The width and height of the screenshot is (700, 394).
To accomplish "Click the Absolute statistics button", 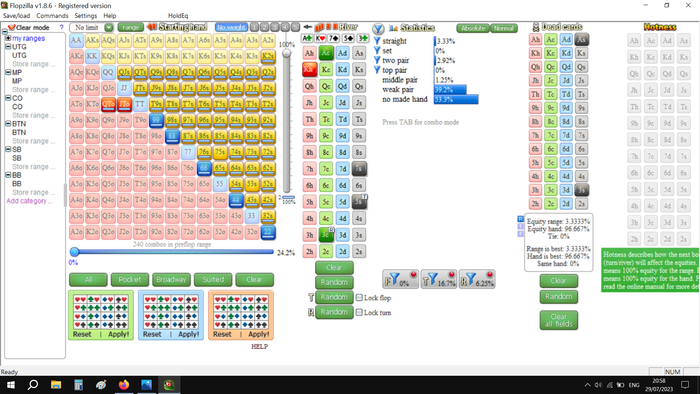I will tap(473, 28).
